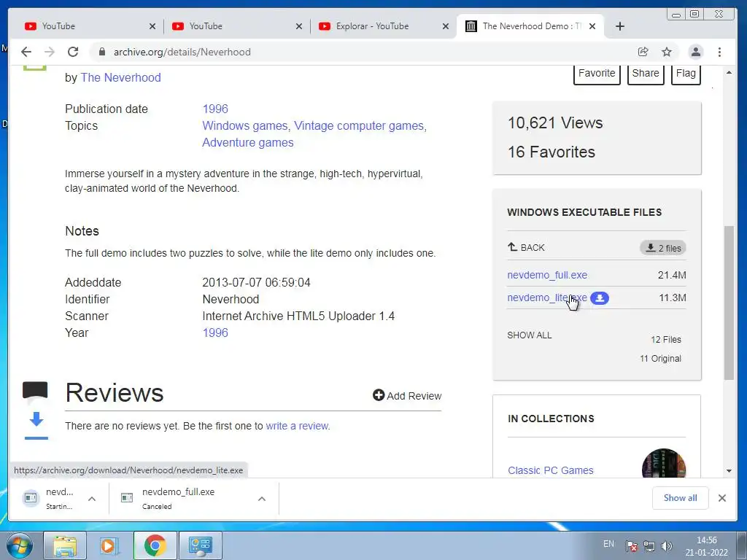Viewport: 747px width, 560px height.
Task: Click the Flag button
Action: (x=686, y=74)
